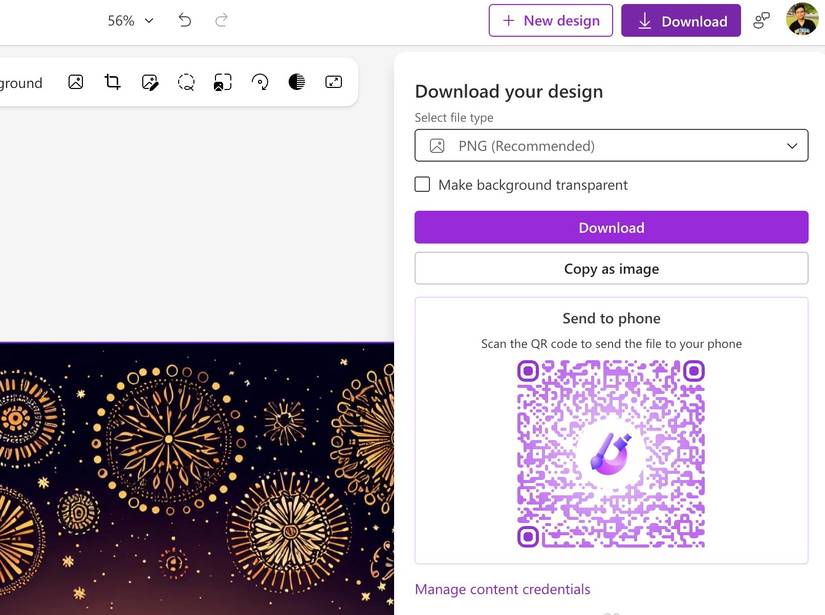Open the feedback chat-bubbles icon
The width and height of the screenshot is (825, 615).
coord(762,20)
